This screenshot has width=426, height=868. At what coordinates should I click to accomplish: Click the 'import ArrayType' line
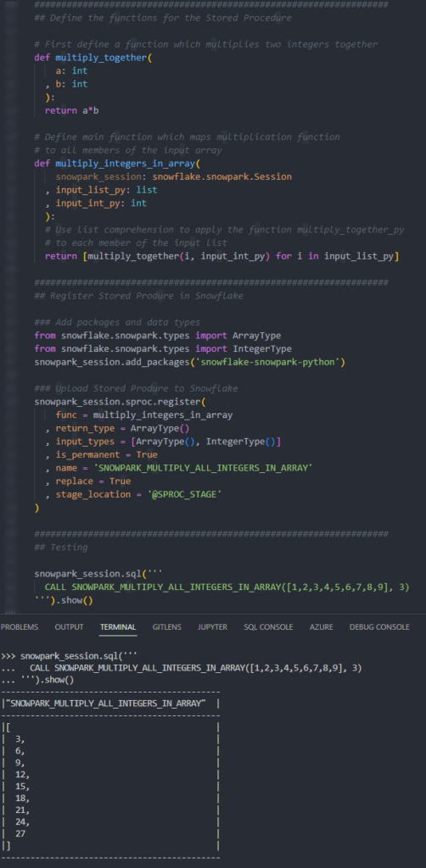coord(158,336)
